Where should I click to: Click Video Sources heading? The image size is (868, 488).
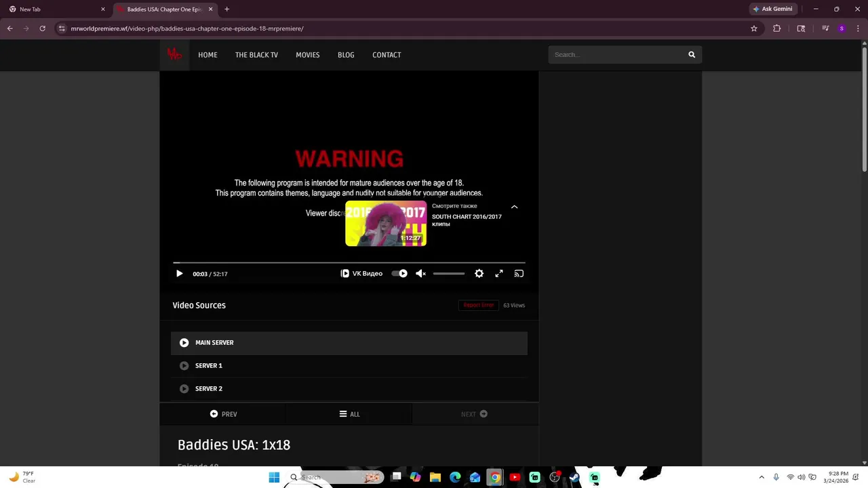click(199, 306)
